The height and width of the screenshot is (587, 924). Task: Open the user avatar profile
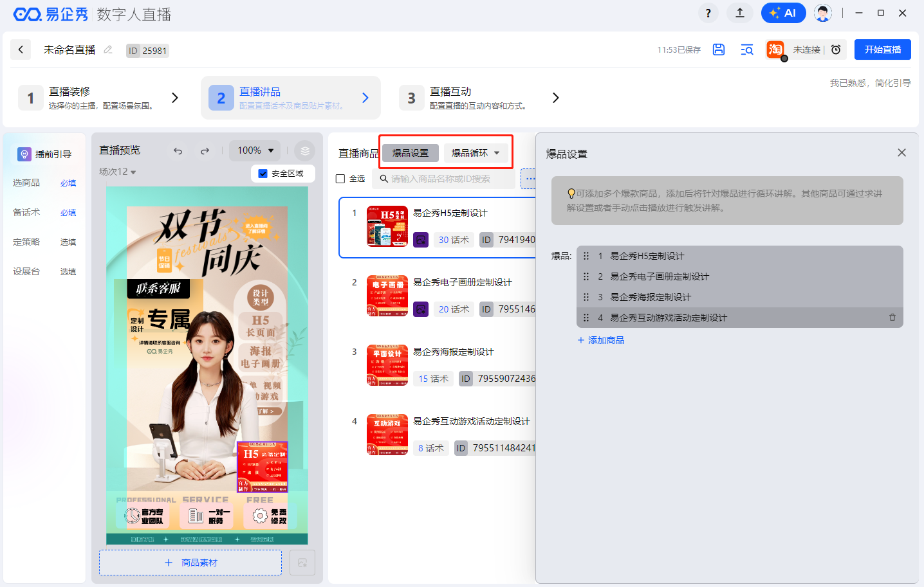click(822, 13)
